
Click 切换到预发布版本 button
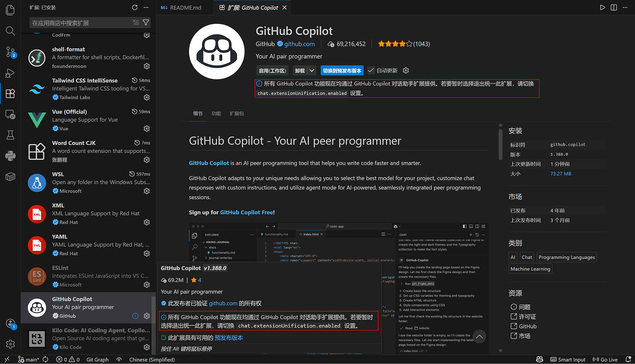click(x=342, y=70)
